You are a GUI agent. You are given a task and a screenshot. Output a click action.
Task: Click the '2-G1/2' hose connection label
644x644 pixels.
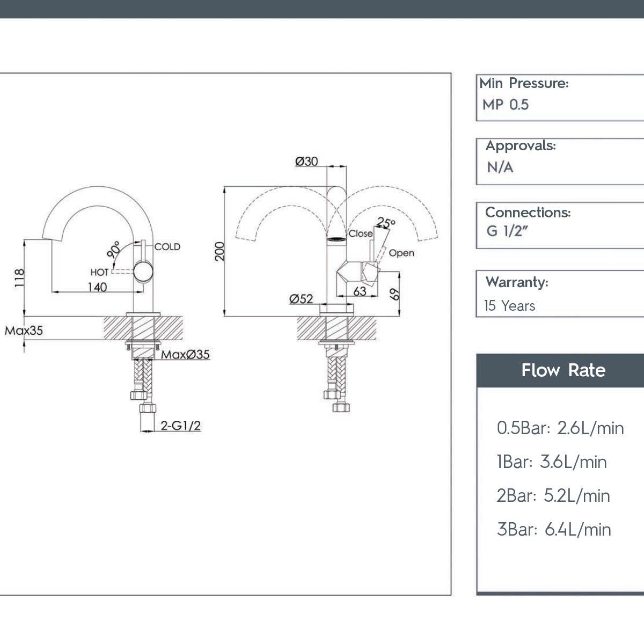point(181,426)
